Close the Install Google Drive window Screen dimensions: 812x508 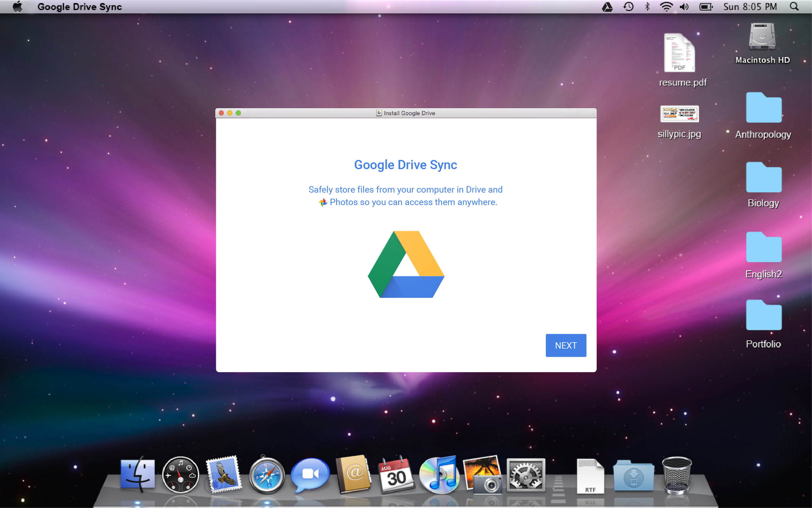[x=221, y=113]
